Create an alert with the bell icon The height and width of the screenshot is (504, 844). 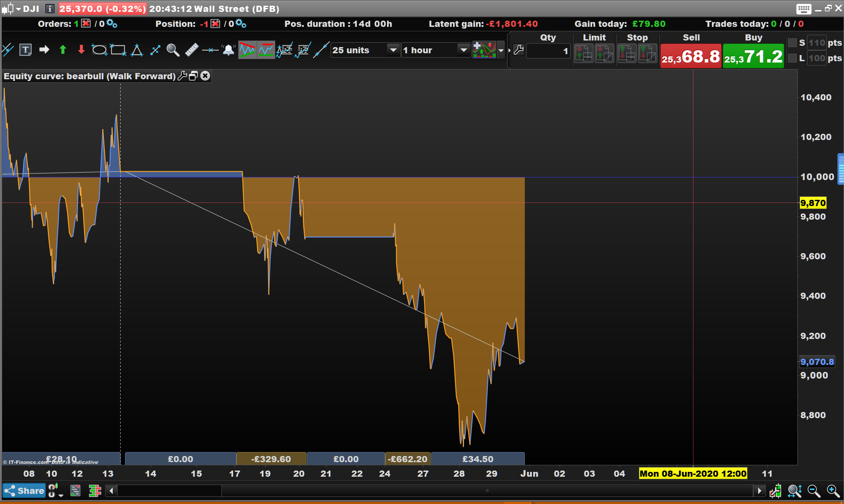[x=229, y=50]
